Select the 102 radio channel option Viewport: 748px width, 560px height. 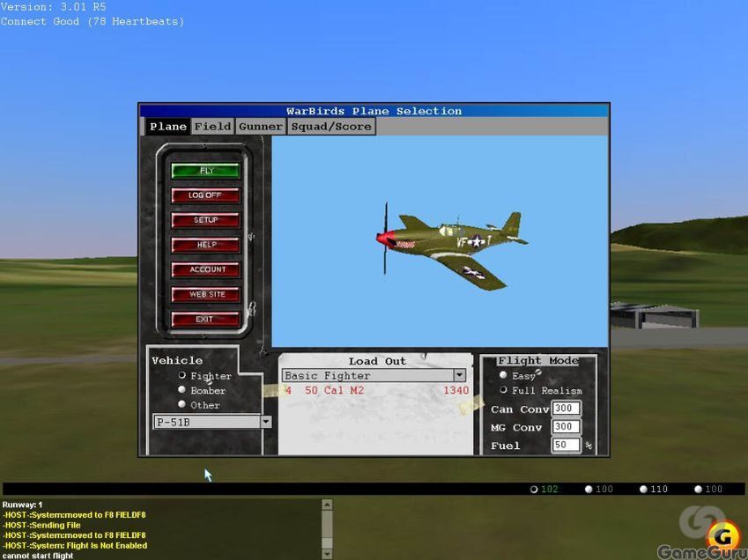point(534,490)
